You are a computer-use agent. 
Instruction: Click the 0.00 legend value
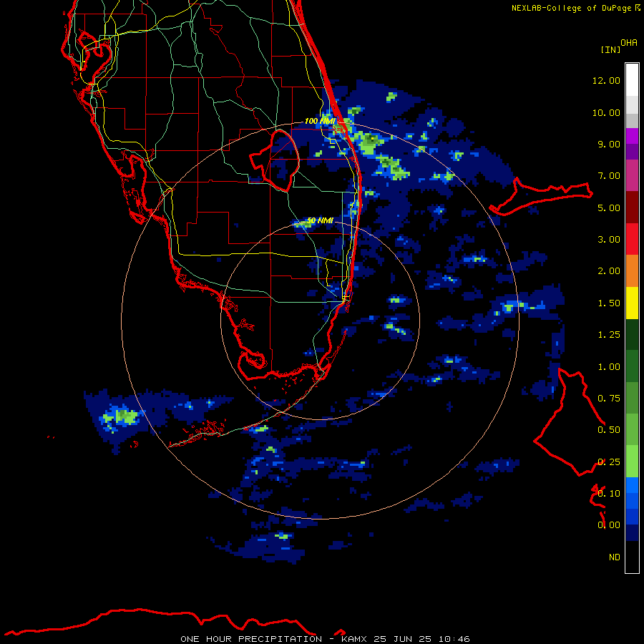608,525
